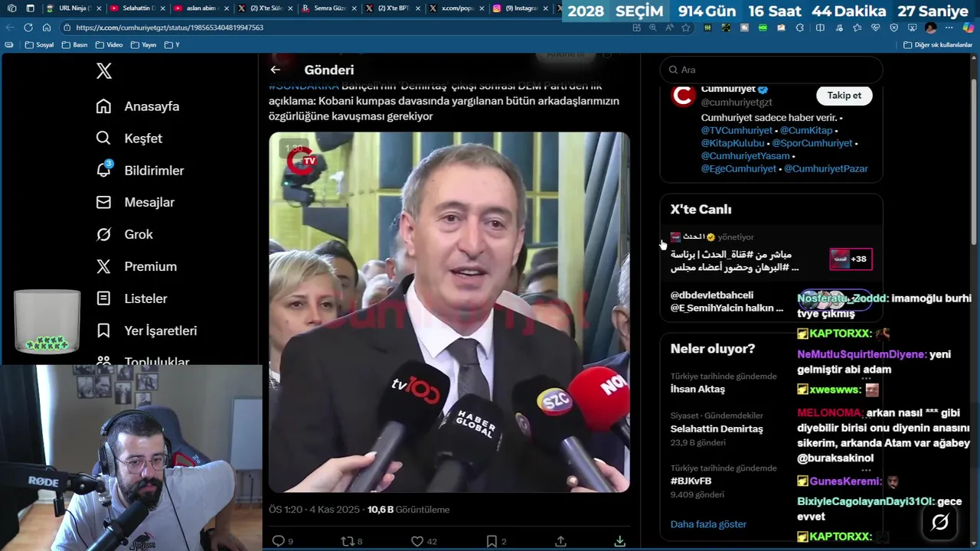Follow Cumhuriyet with Takip et button
980x551 pixels.
click(844, 96)
